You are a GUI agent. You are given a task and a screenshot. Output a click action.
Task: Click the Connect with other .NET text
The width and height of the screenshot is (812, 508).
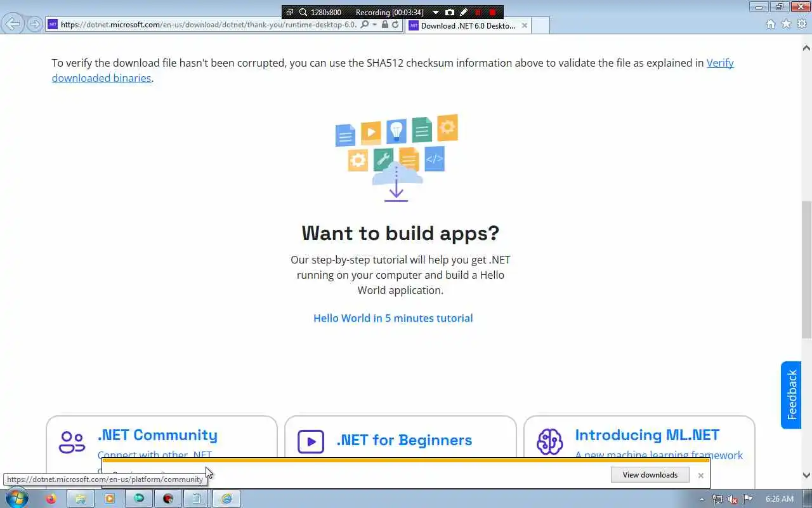click(155, 455)
